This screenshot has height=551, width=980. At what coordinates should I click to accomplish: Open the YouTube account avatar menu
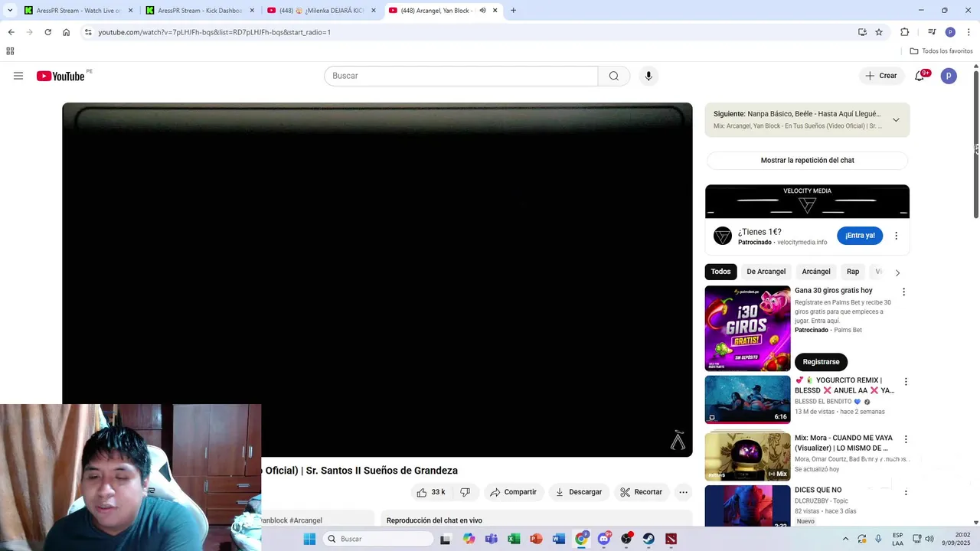(x=949, y=76)
